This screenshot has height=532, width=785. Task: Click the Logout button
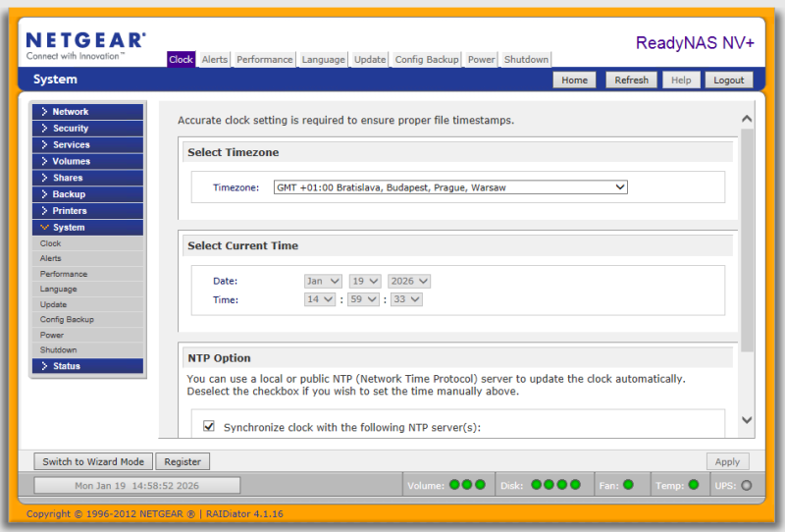729,80
